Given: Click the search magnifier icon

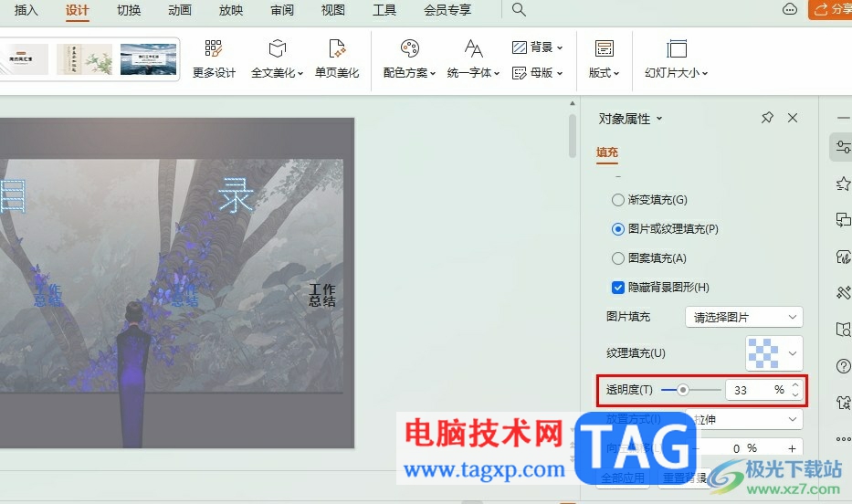Looking at the screenshot, I should tap(519, 10).
